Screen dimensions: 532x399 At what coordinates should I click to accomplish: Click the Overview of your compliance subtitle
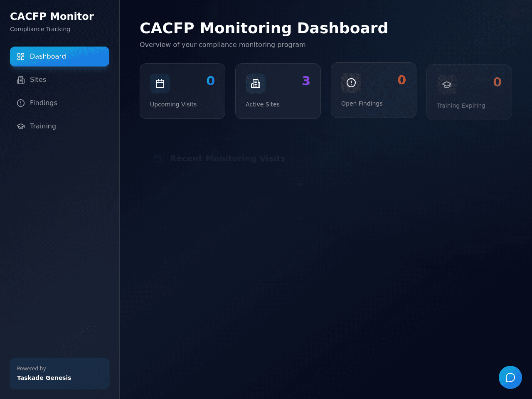[222, 44]
